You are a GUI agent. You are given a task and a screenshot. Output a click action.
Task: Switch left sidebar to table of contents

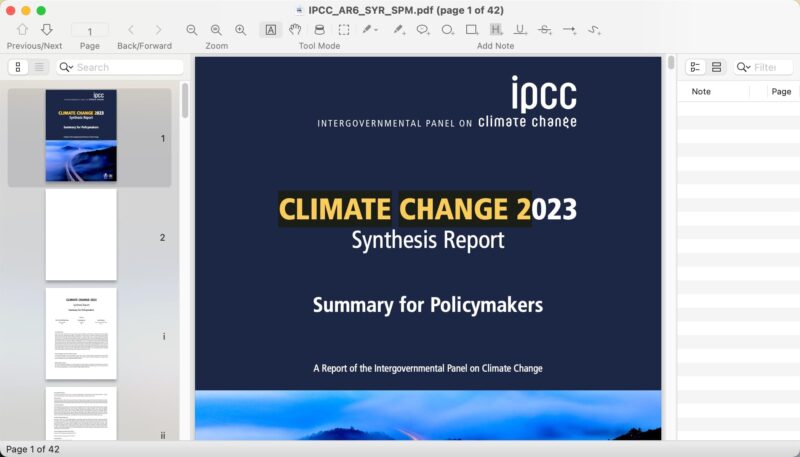tap(40, 67)
